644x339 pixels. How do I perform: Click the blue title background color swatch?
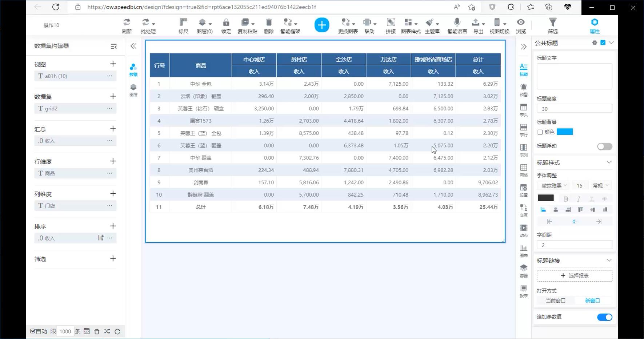[565, 132]
